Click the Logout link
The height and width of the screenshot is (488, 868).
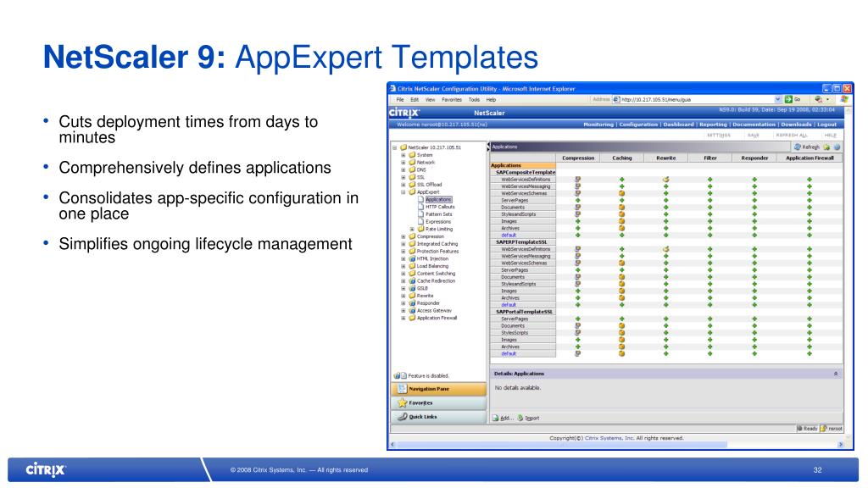[826, 125]
